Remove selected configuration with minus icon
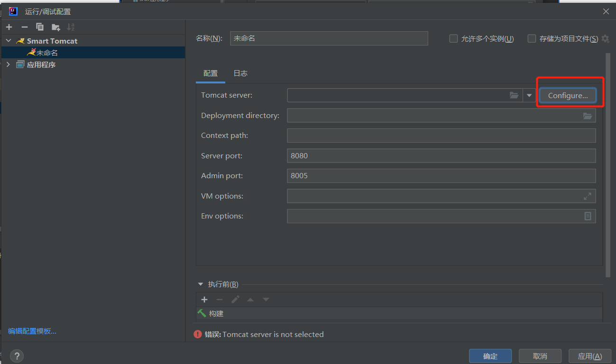The width and height of the screenshot is (616, 364). (25, 27)
